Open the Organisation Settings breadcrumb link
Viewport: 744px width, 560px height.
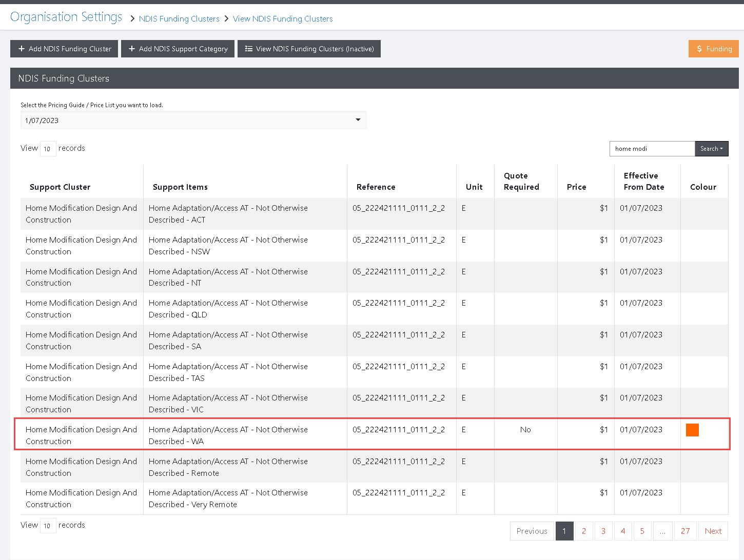66,17
